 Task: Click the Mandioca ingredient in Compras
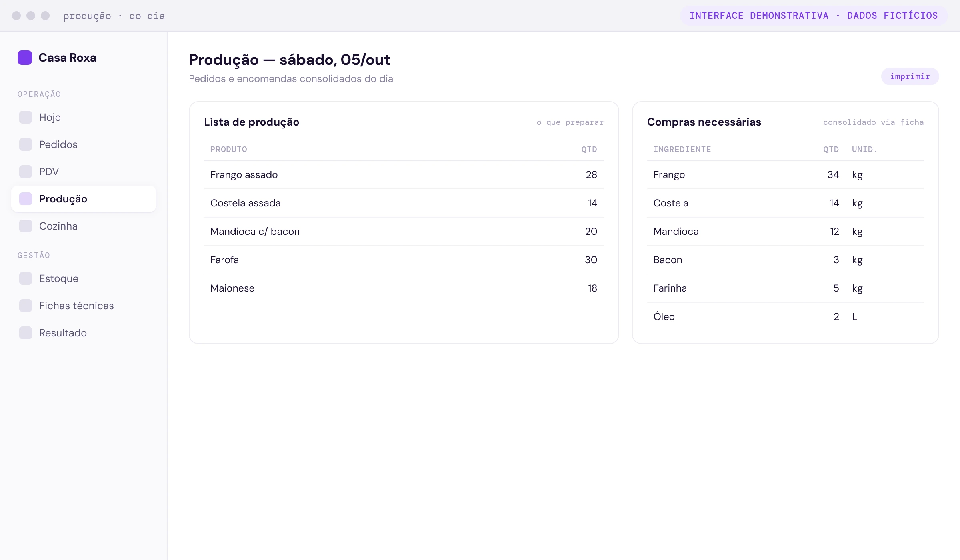(x=676, y=232)
